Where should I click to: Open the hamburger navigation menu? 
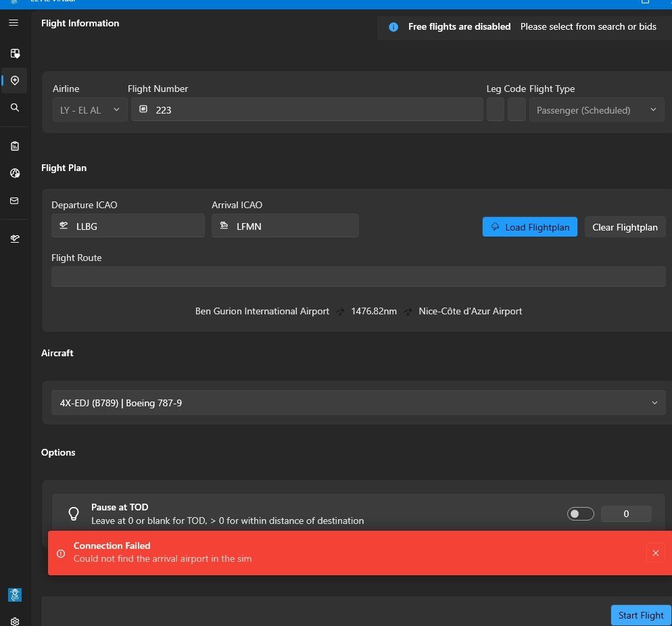click(x=14, y=23)
